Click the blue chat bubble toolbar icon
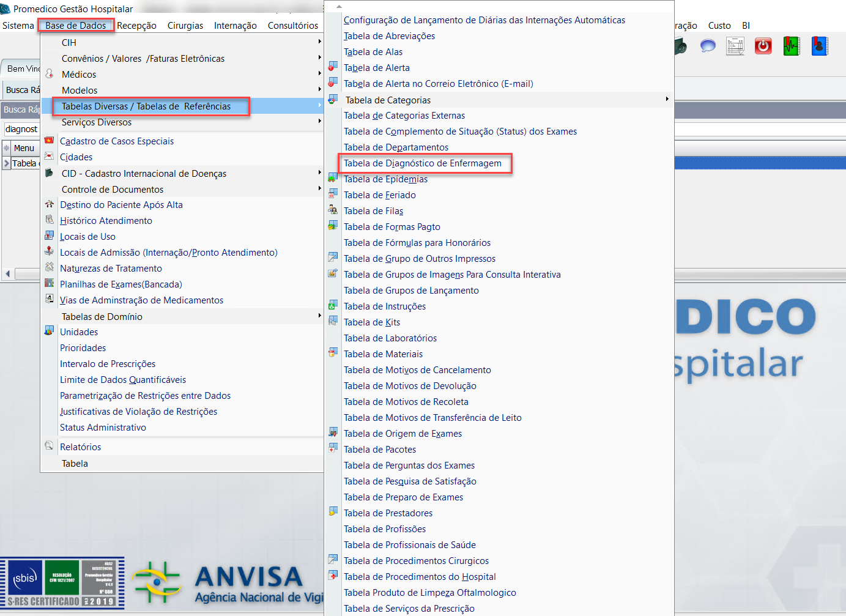Image resolution: width=846 pixels, height=616 pixels. [708, 46]
